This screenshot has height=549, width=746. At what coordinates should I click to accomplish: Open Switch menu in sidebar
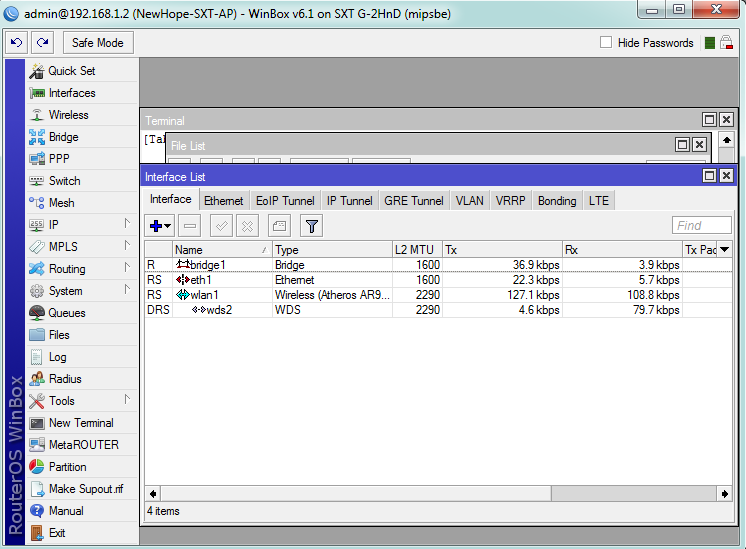click(82, 181)
